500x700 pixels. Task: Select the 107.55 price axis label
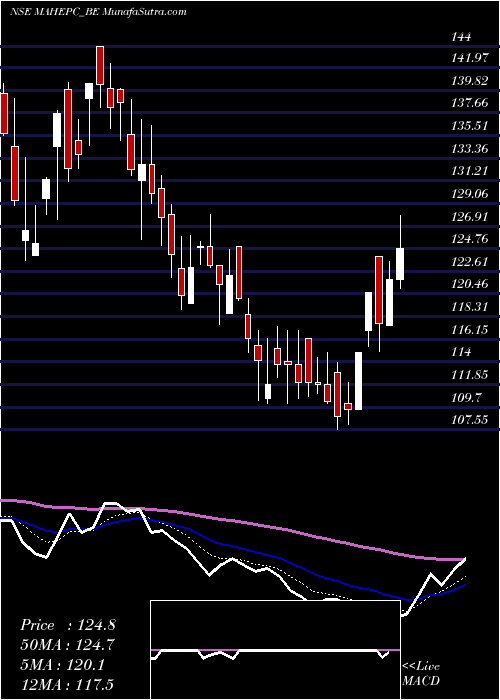[471, 420]
